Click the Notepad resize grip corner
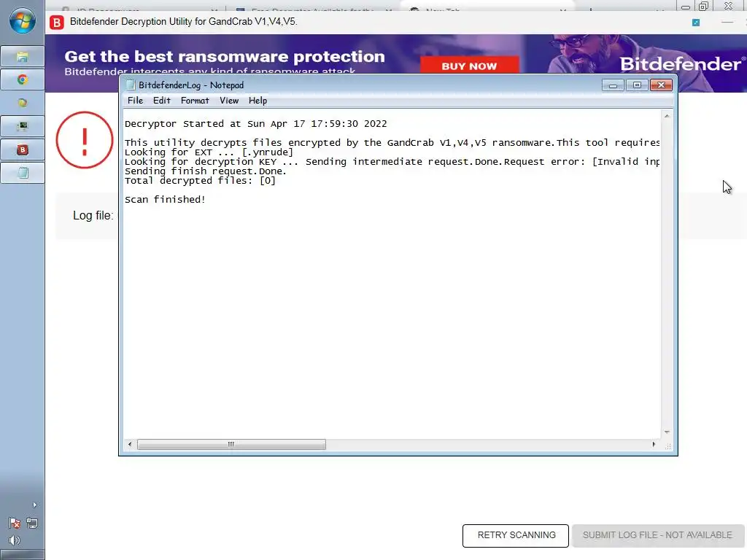The height and width of the screenshot is (560, 747). point(668,446)
